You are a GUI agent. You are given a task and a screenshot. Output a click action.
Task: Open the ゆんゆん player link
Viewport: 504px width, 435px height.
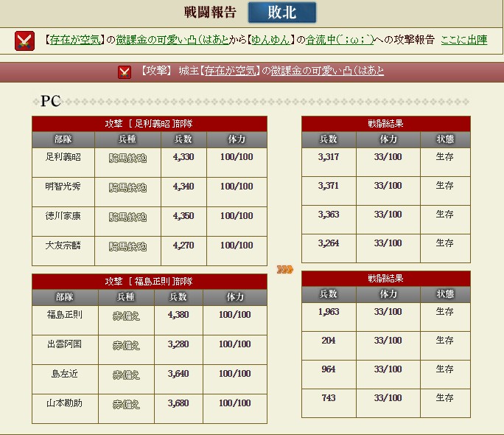click(x=270, y=40)
